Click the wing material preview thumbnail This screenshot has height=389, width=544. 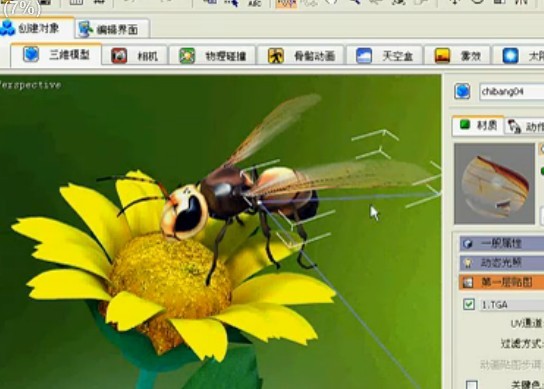[x=494, y=184]
